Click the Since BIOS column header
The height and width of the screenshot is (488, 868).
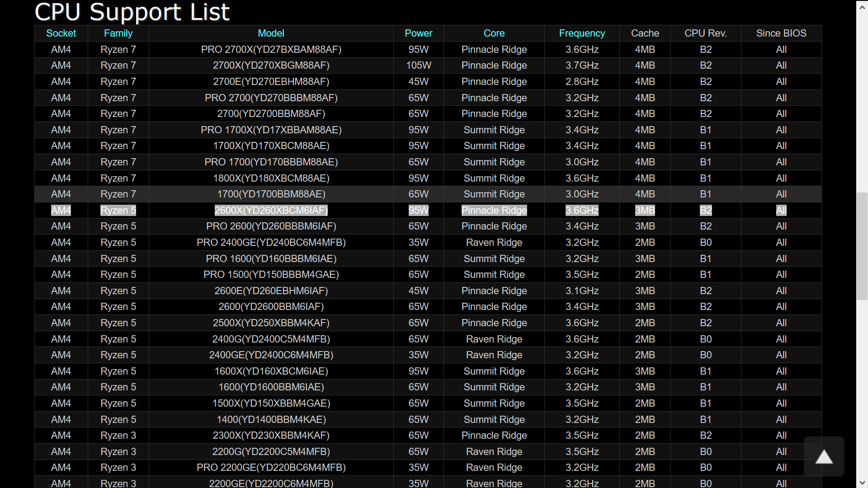coord(781,33)
